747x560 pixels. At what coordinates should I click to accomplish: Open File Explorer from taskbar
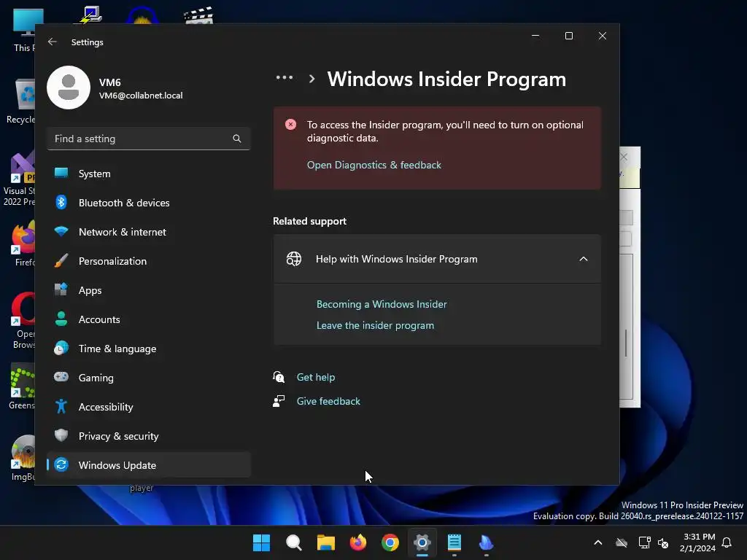pos(326,542)
